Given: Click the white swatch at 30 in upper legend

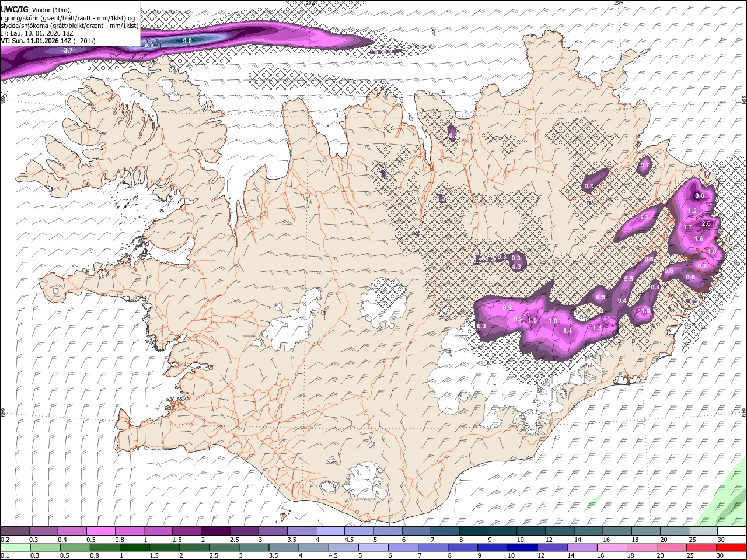Looking at the screenshot, I should click(731, 531).
